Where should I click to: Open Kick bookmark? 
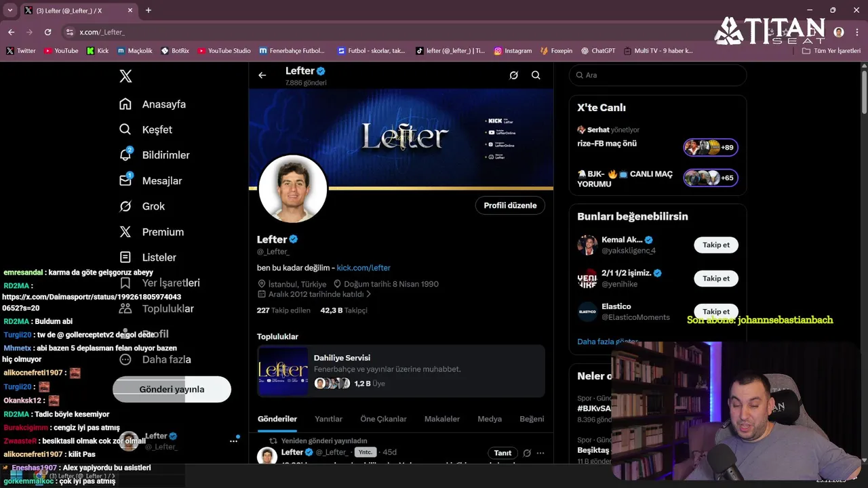tap(98, 51)
